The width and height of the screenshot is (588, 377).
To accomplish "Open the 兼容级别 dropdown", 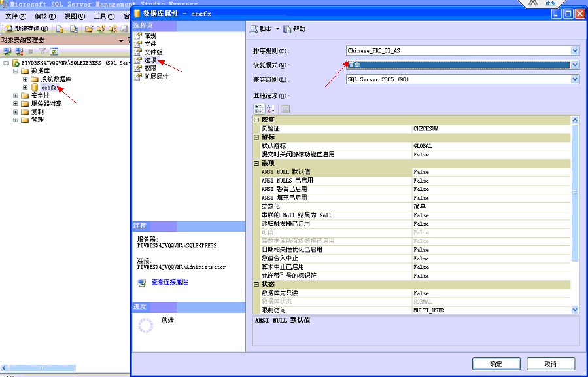I will pyautogui.click(x=575, y=79).
